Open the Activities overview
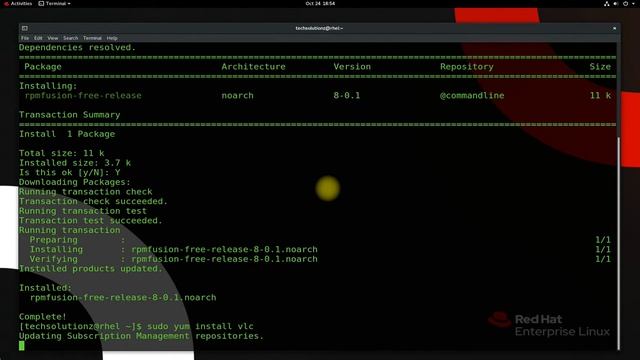The height and width of the screenshot is (360, 640). click(18, 3)
